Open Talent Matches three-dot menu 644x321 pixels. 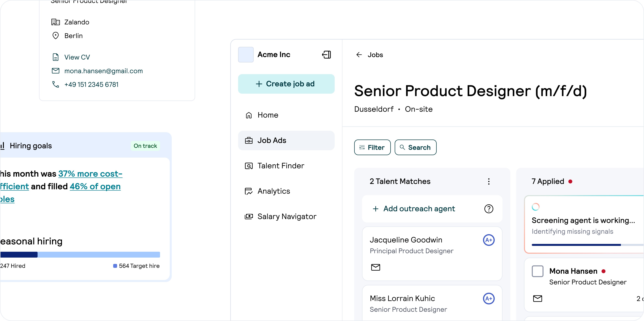click(x=489, y=181)
